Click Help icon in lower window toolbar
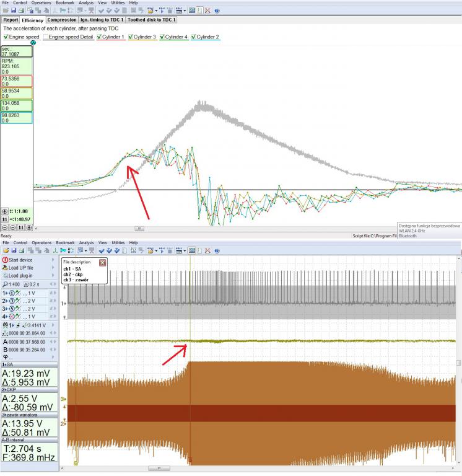462x476 pixels. pyautogui.click(x=217, y=251)
